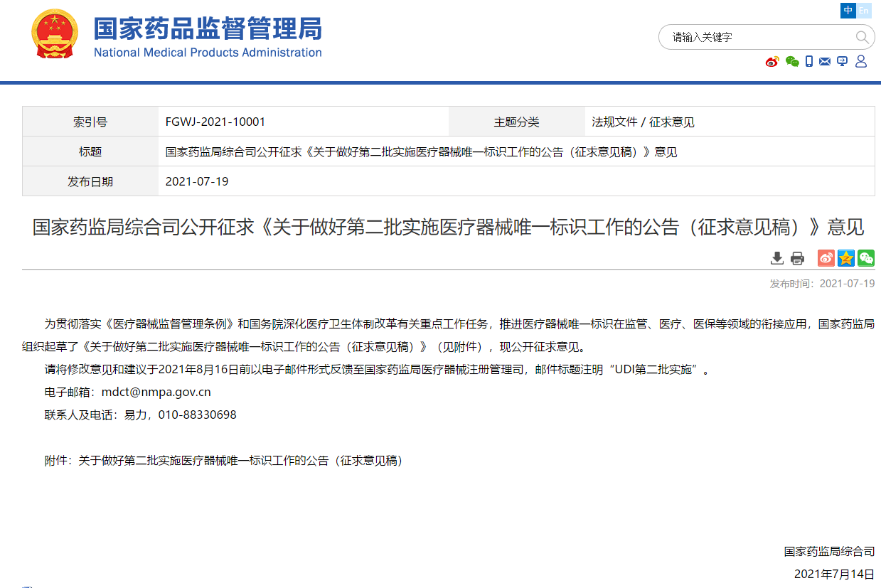Print the page with the printer icon
Screen dimensions: 881x588
point(797,258)
